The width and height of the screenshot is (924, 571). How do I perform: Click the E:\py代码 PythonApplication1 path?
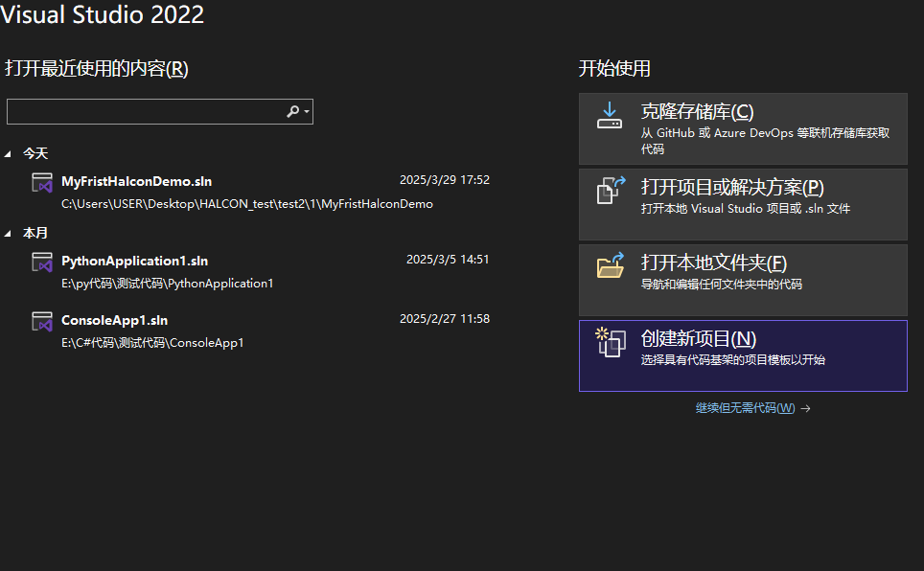coord(168,284)
